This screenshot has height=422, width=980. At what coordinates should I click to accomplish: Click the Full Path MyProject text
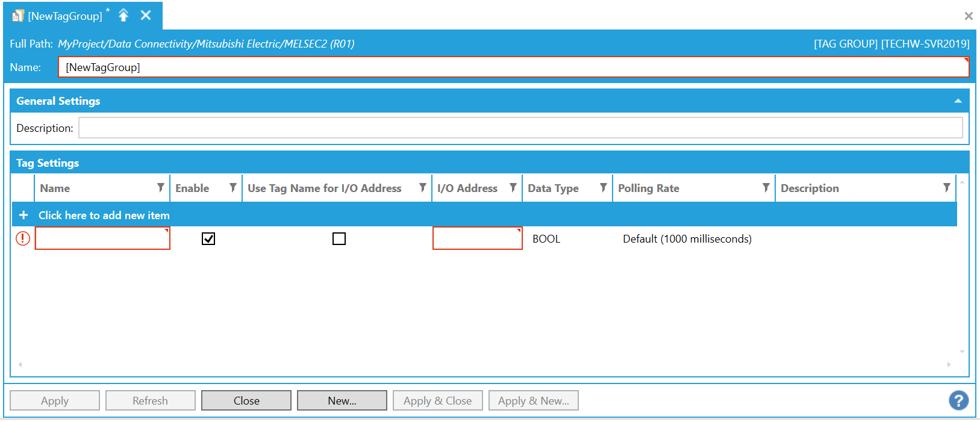pyautogui.click(x=206, y=44)
